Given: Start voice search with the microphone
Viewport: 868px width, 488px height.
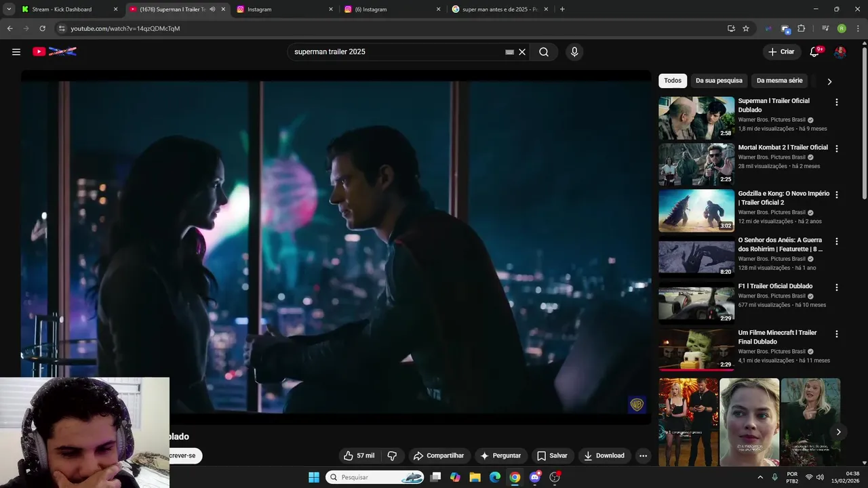Looking at the screenshot, I should click(x=574, y=52).
